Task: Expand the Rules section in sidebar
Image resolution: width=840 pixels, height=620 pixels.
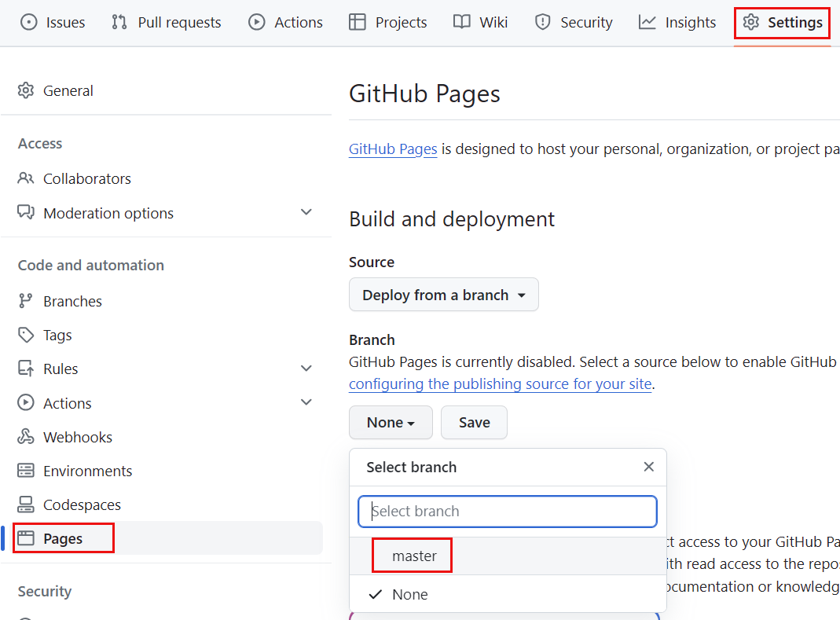Action: 306,368
